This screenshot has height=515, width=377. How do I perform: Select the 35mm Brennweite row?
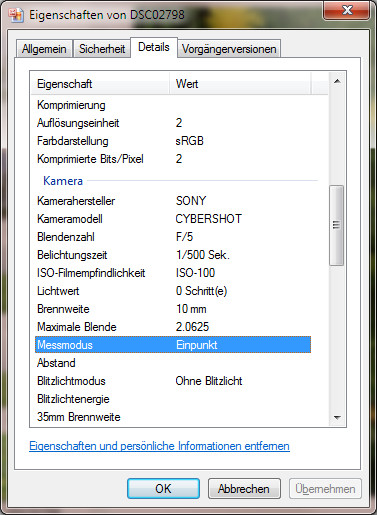tap(173, 417)
